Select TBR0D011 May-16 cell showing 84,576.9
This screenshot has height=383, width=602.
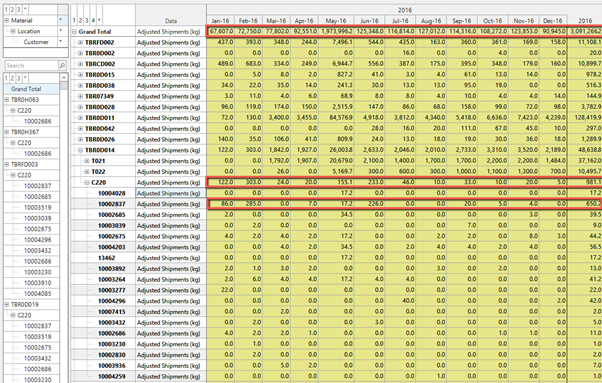pos(336,117)
